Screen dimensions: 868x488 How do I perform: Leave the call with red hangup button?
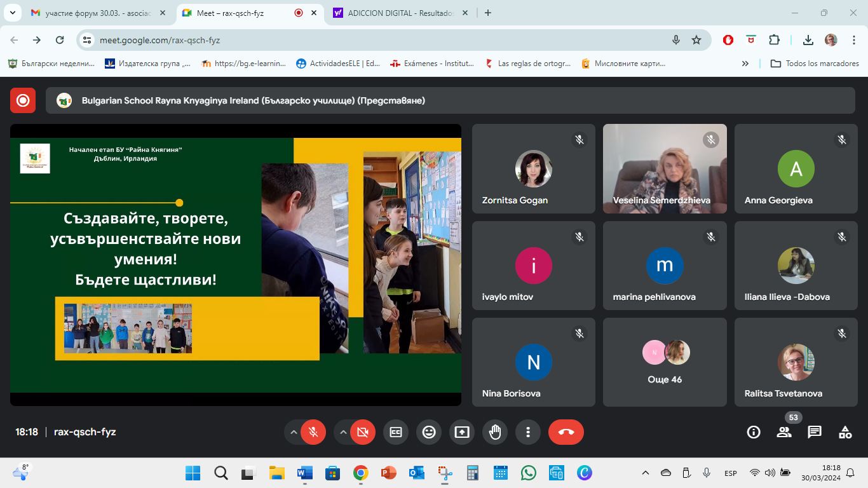pyautogui.click(x=566, y=432)
